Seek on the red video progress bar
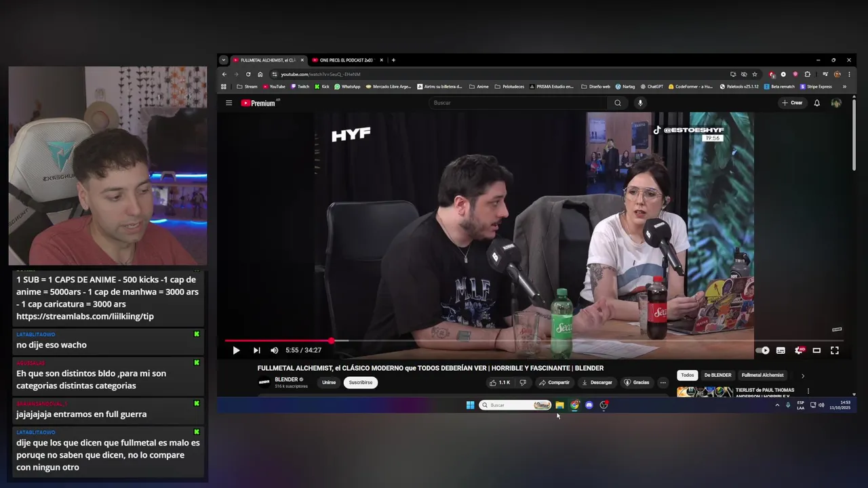The height and width of the screenshot is (488, 868). (534, 341)
